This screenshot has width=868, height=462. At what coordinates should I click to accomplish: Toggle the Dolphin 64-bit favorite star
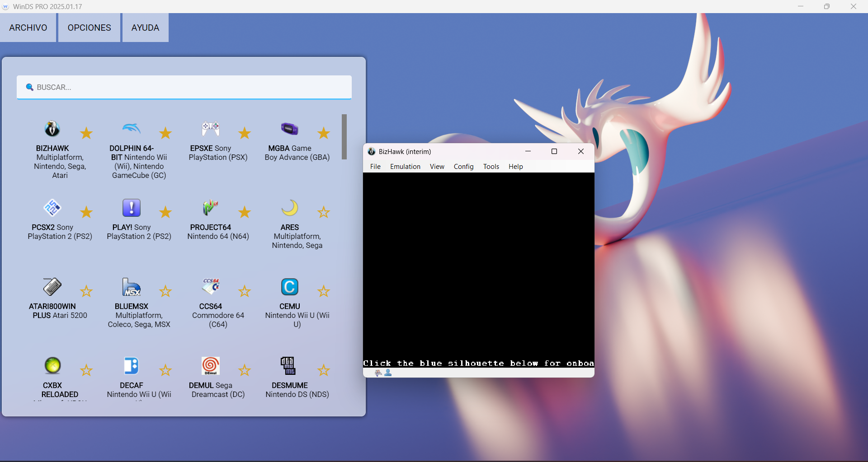coord(165,133)
